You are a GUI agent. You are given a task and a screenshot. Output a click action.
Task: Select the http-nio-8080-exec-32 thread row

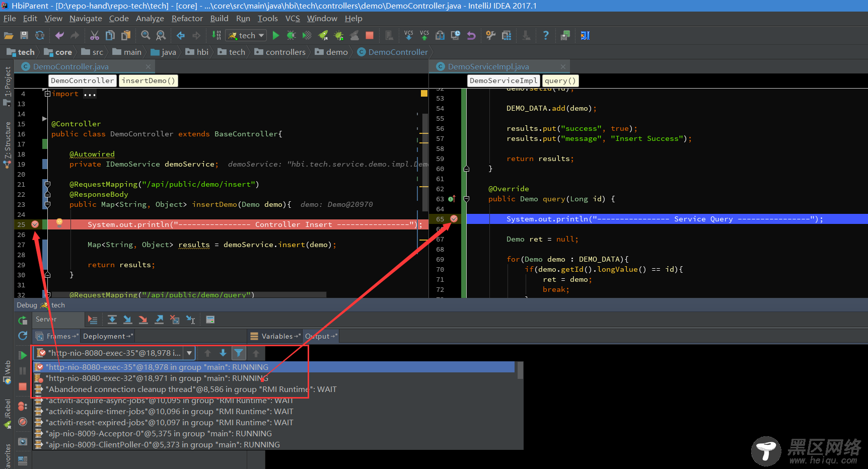[274, 378]
